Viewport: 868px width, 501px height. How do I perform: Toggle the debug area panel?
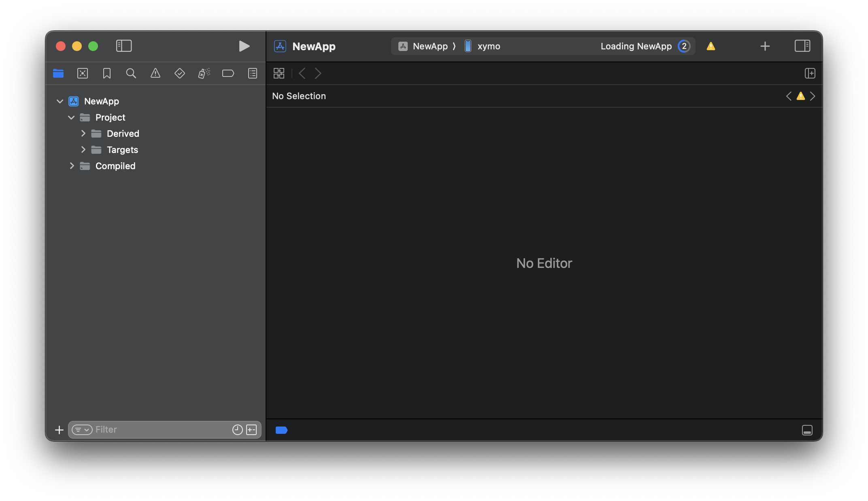click(x=807, y=430)
